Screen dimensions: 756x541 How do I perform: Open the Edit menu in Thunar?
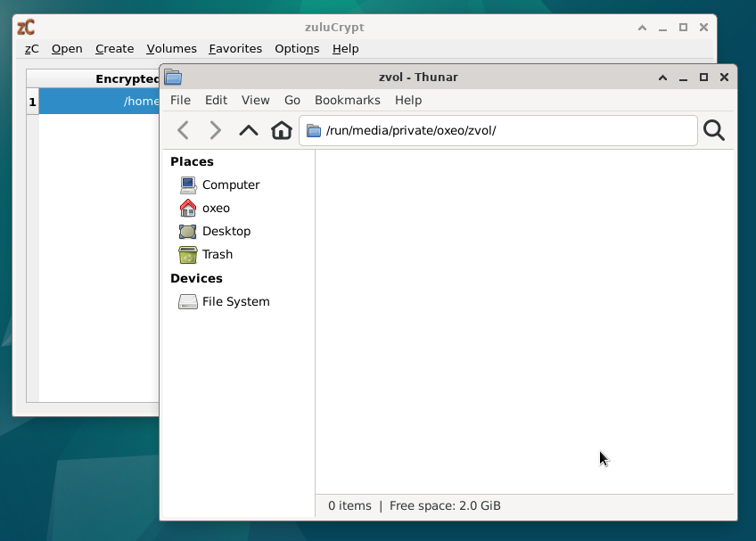click(x=216, y=100)
